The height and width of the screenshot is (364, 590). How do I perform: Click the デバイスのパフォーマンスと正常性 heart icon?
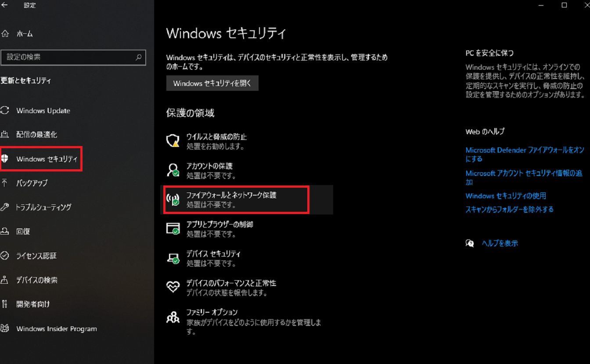173,287
